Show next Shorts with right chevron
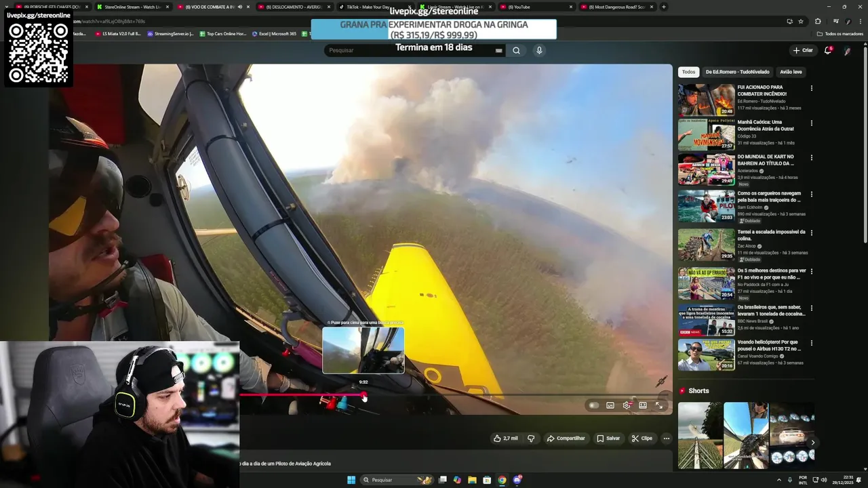Screen dimensions: 868x488 click(812, 443)
